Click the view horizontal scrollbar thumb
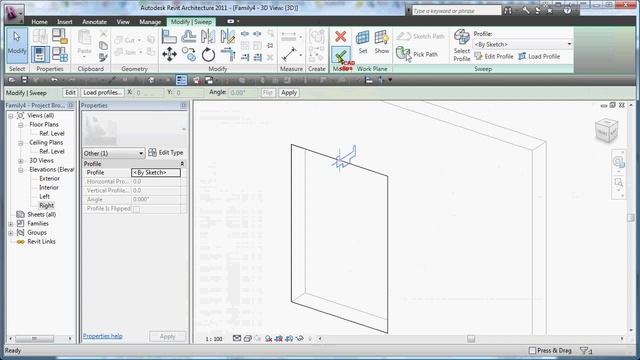 471,338
